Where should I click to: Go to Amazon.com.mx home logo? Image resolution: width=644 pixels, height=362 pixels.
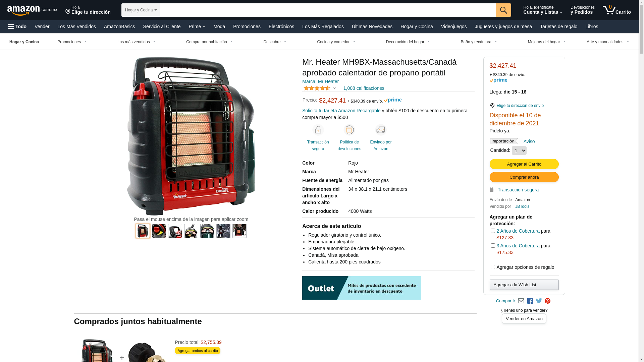point(32,10)
